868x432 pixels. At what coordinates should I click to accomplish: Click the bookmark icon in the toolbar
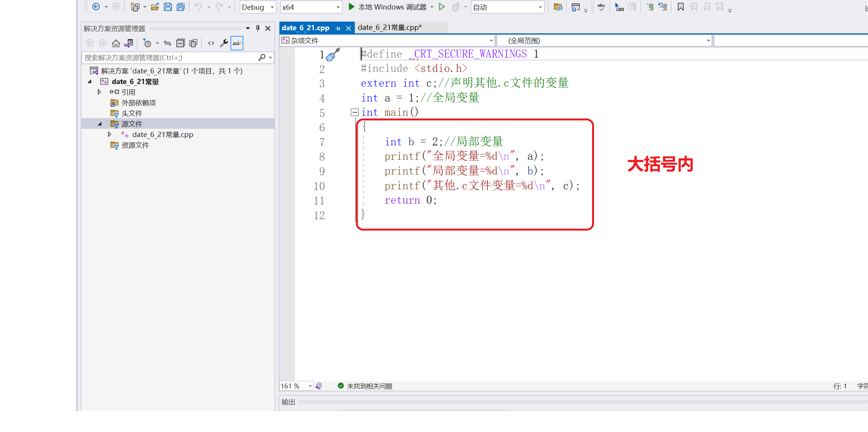(680, 7)
